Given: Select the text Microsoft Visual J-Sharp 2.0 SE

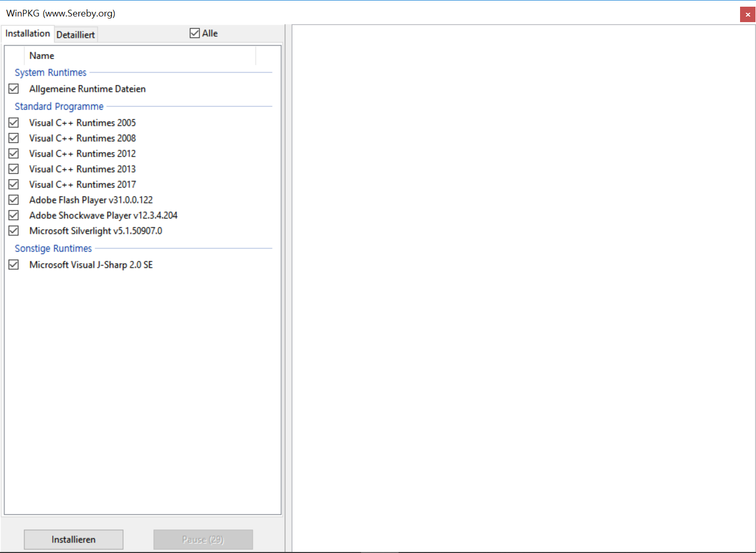Looking at the screenshot, I should click(x=91, y=265).
